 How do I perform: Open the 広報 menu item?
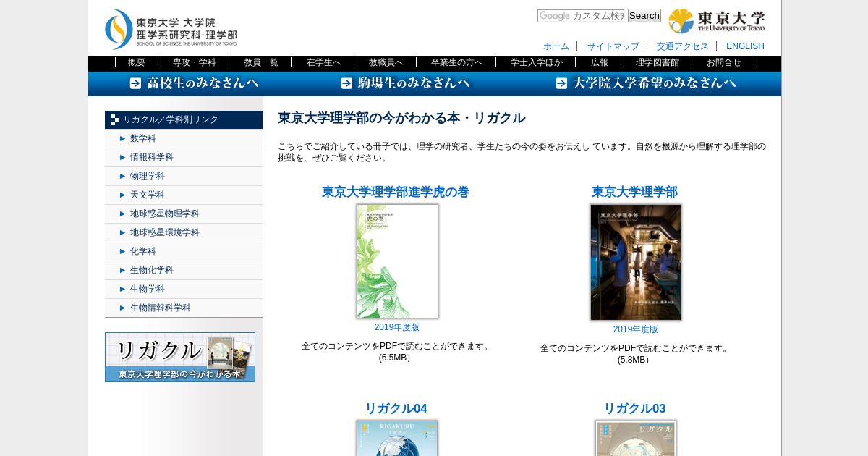point(600,62)
